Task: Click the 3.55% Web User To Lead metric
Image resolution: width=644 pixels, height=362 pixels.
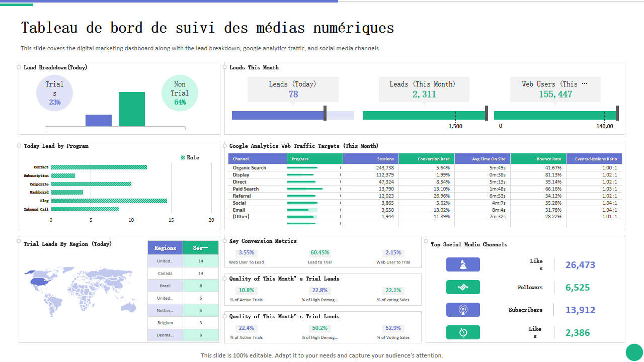Action: [247, 252]
